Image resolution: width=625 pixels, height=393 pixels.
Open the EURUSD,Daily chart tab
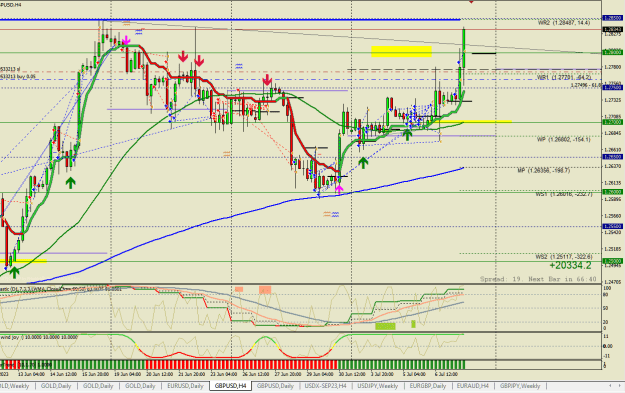click(185, 386)
